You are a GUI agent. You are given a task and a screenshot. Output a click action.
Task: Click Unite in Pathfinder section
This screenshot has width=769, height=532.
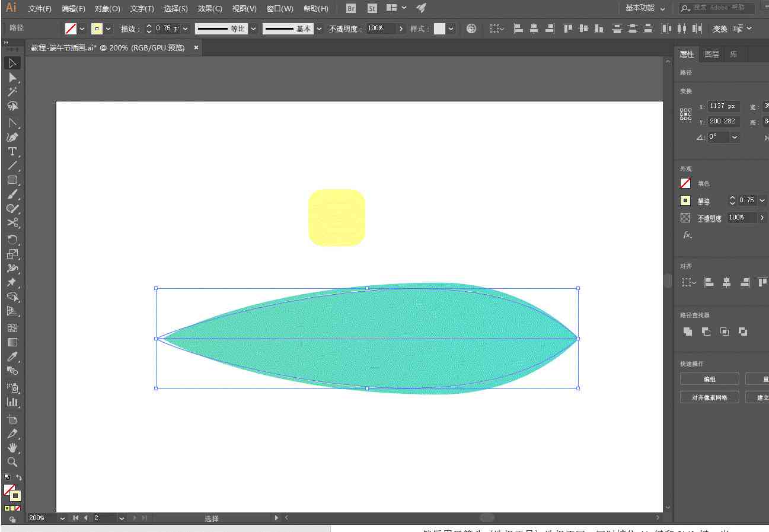[x=688, y=332]
